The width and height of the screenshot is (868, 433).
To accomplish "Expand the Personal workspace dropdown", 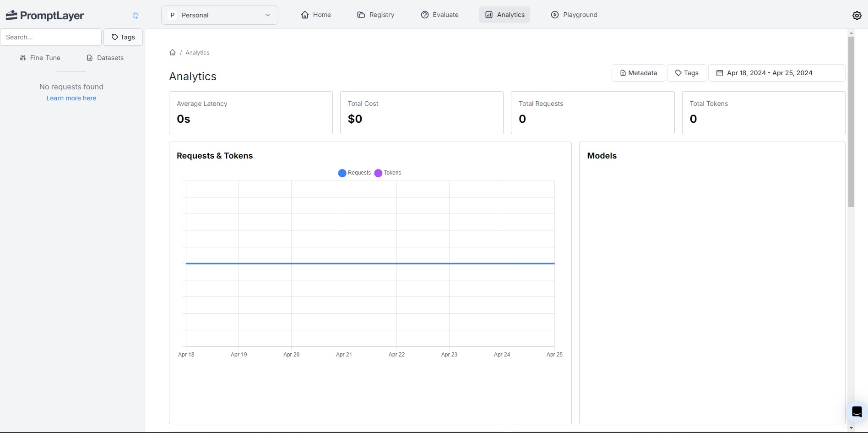I will (x=220, y=15).
